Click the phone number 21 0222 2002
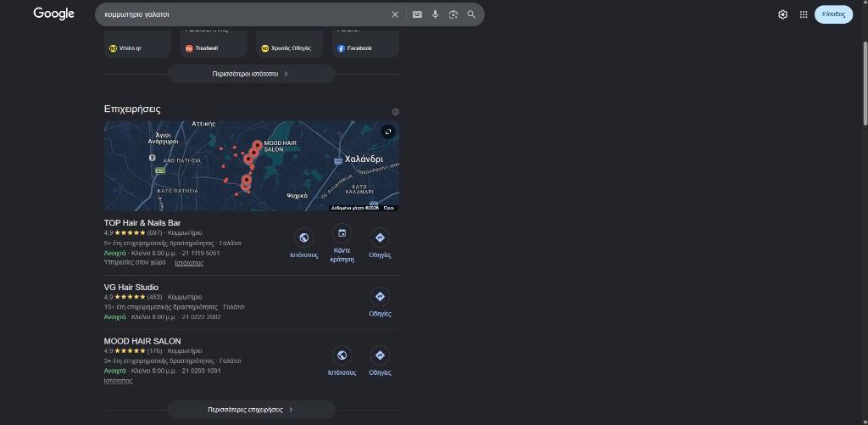Screen dimensions: 868x425 [x=201, y=317]
